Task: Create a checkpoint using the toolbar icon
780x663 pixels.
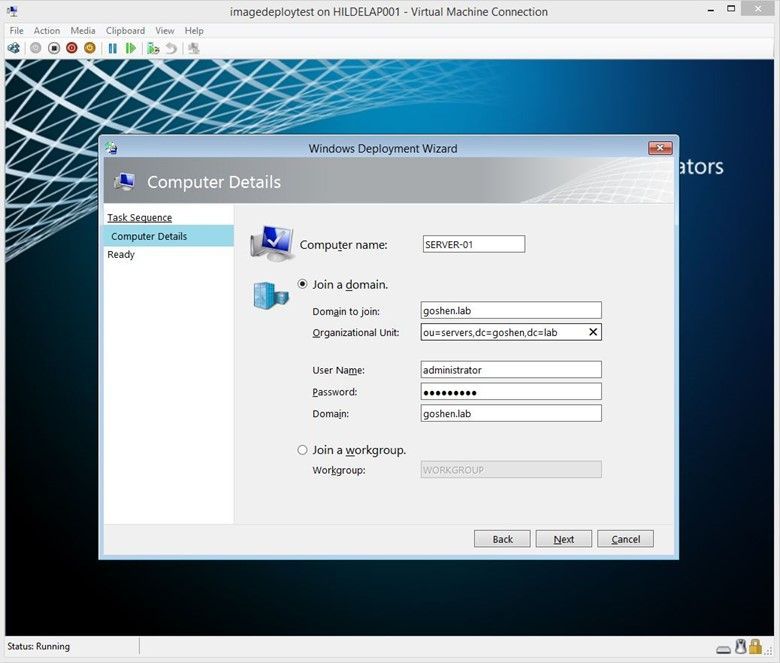Action: 153,48
